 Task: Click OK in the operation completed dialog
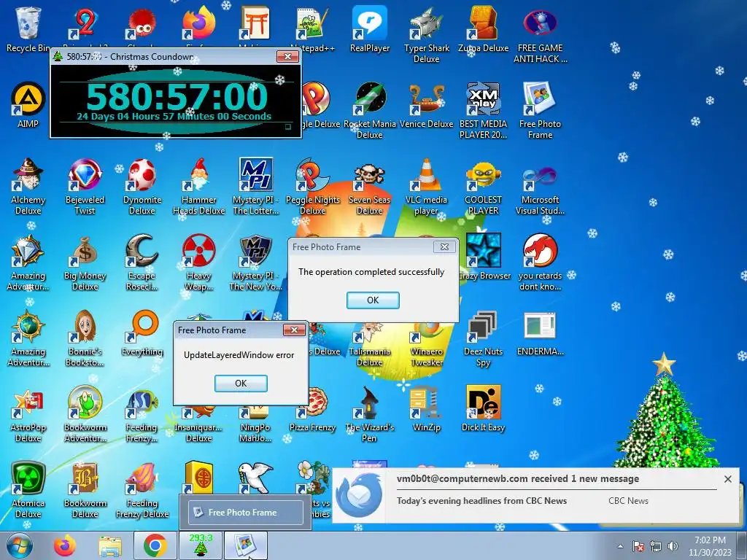click(x=373, y=300)
